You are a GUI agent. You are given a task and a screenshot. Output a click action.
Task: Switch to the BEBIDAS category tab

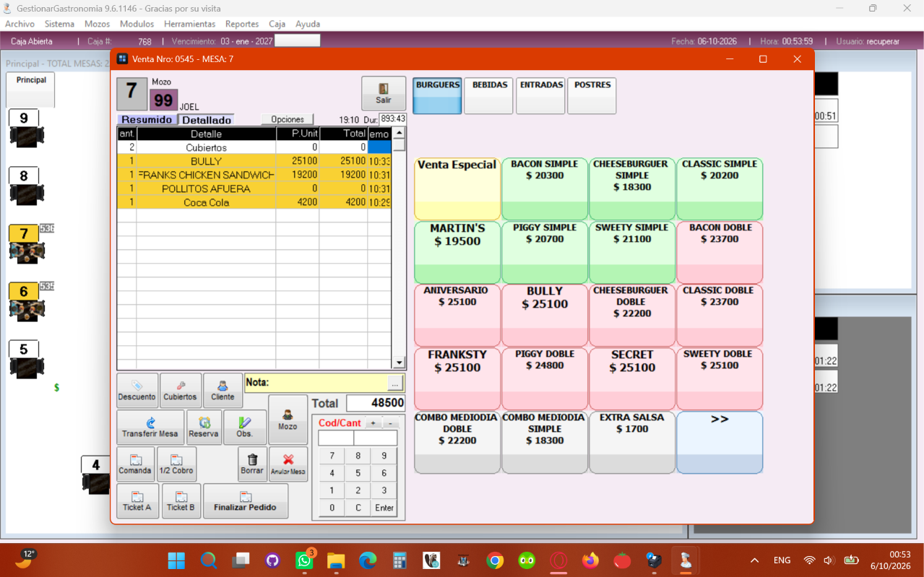pyautogui.click(x=489, y=96)
